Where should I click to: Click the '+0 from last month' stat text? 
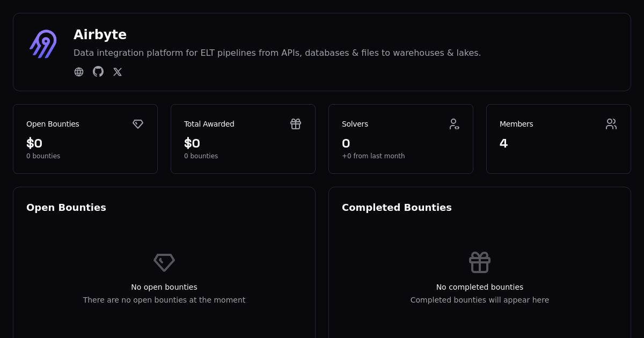pyautogui.click(x=374, y=156)
